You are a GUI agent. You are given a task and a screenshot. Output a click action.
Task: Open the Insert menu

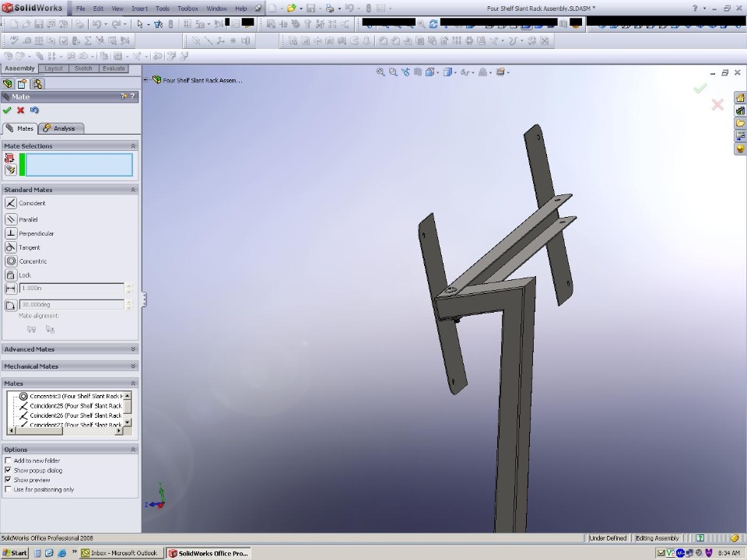point(139,9)
